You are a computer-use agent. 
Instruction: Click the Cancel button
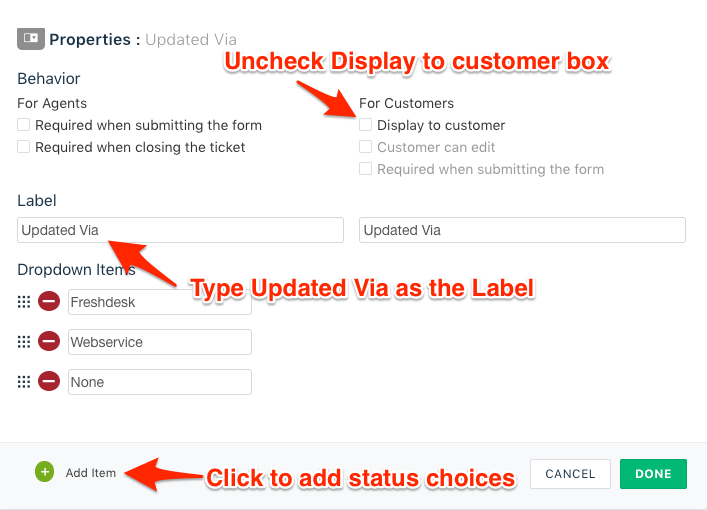tap(570, 474)
